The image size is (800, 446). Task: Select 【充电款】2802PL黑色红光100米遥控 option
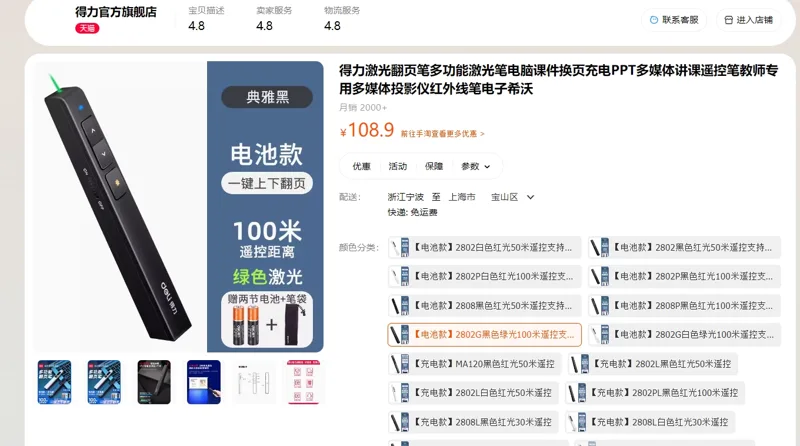click(655, 393)
